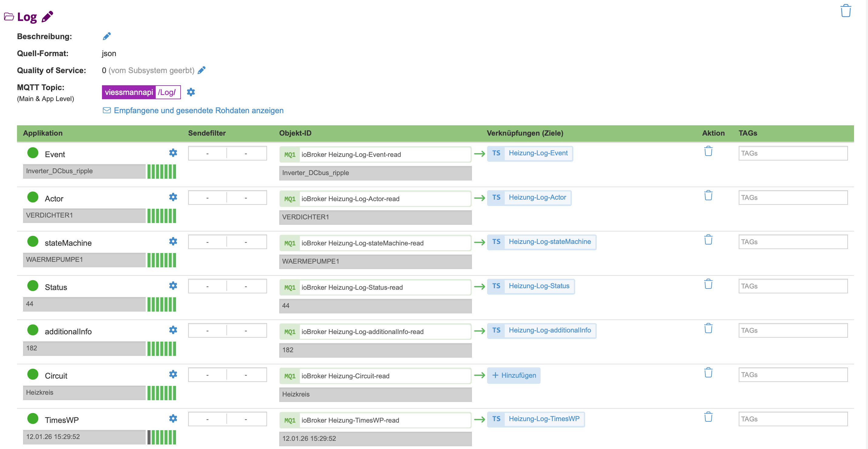
Task: Toggle green status indicator for additionalInfo
Action: coord(33,330)
